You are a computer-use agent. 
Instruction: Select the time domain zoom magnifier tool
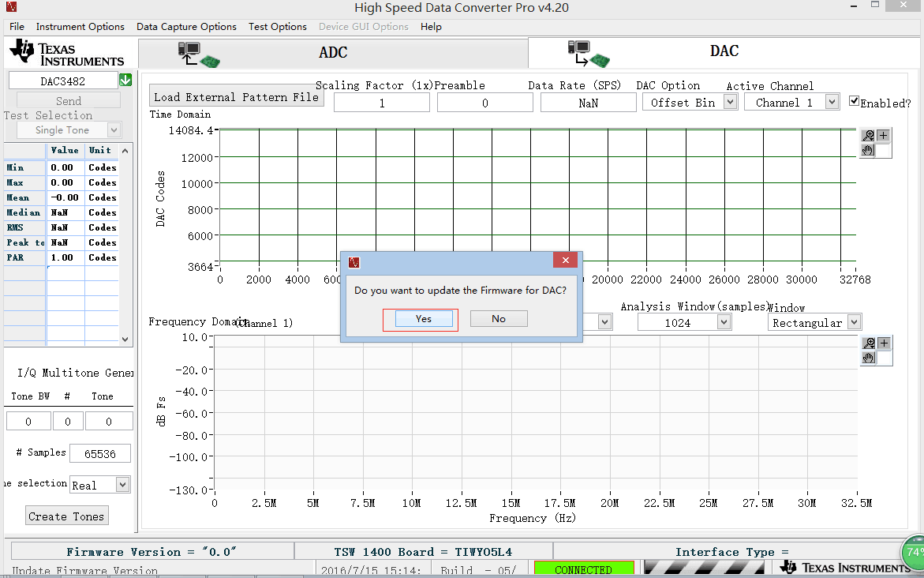pos(868,136)
